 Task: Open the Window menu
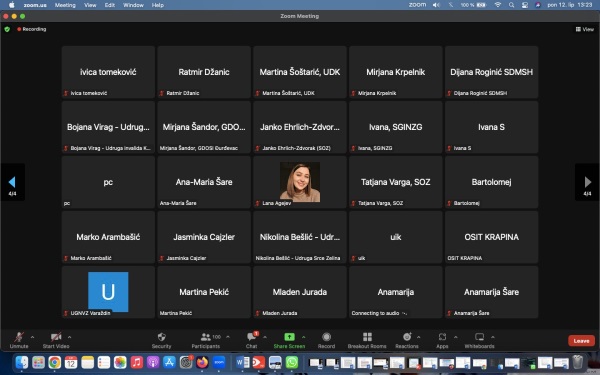pos(133,5)
